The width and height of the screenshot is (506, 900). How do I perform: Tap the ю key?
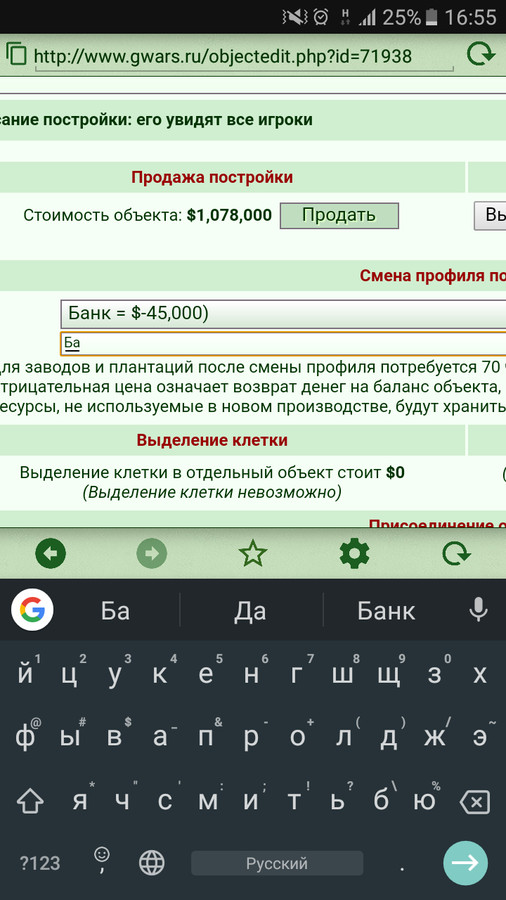[x=427, y=801]
